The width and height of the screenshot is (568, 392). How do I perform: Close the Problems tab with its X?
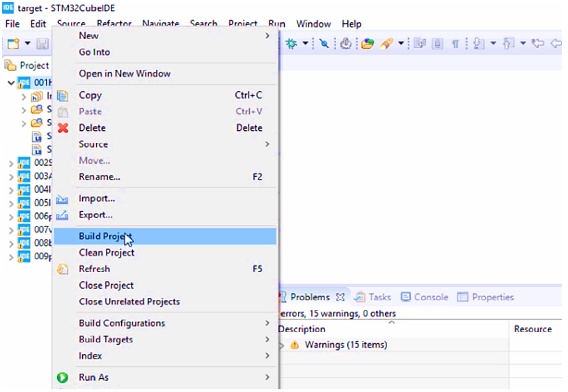coord(340,297)
